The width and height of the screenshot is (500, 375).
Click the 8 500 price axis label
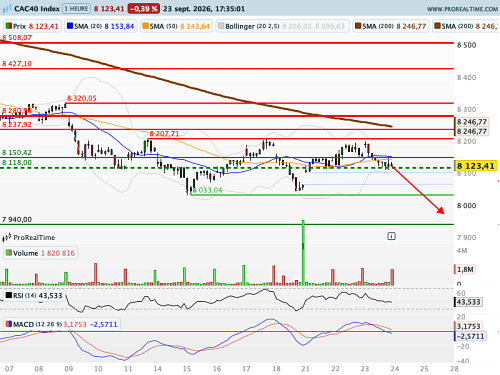467,45
